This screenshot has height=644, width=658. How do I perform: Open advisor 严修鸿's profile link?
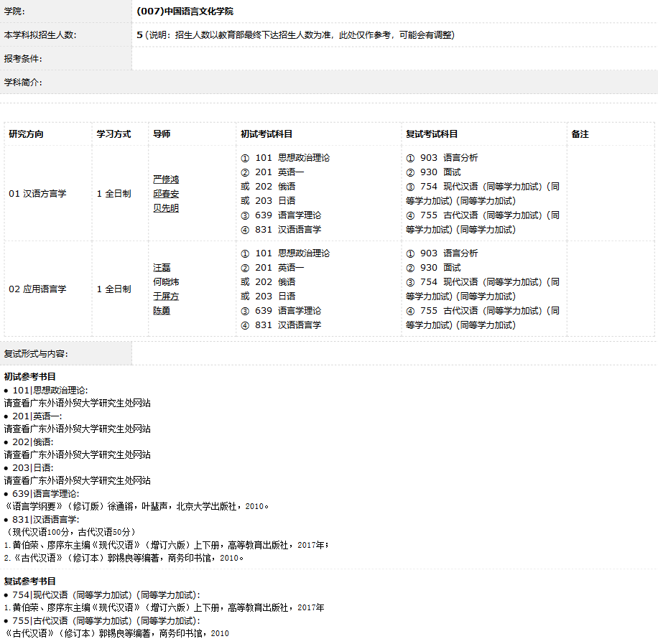tap(166, 179)
